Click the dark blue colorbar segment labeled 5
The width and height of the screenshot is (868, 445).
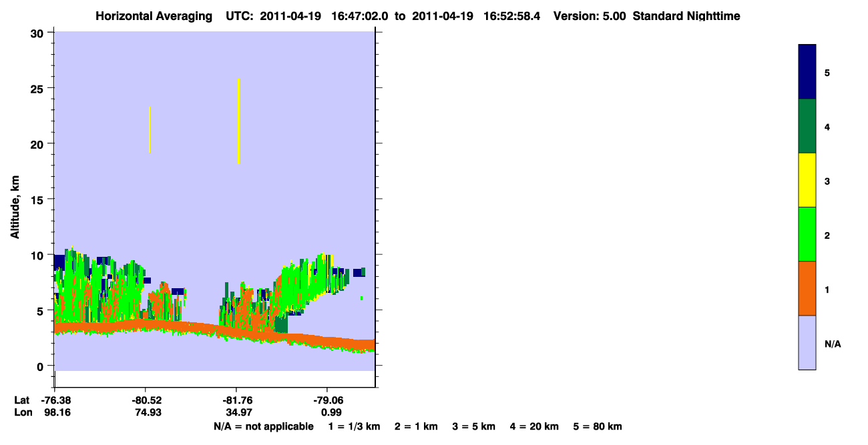point(807,72)
